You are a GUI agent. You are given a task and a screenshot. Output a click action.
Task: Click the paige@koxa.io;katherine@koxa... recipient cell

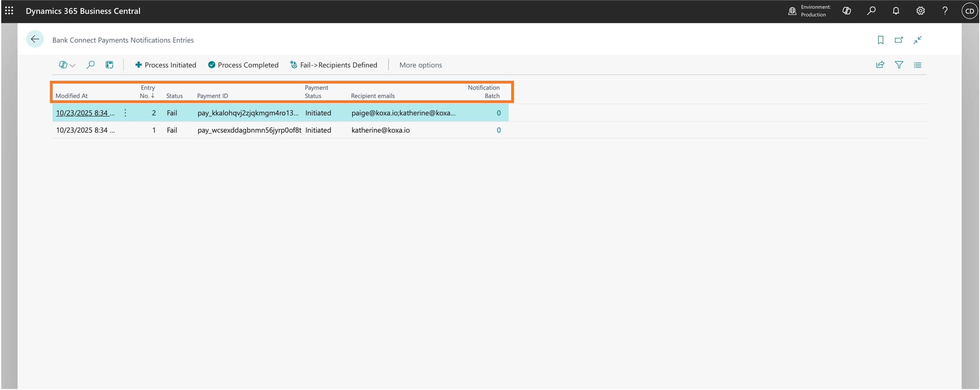[x=403, y=113]
